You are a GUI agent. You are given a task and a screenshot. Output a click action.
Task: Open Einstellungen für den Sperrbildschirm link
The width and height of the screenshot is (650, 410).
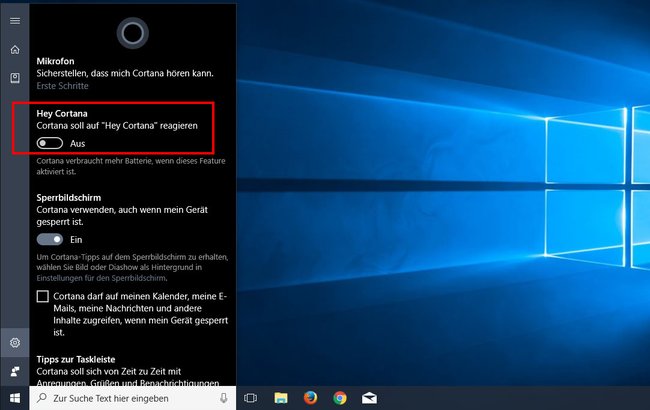coord(101,278)
